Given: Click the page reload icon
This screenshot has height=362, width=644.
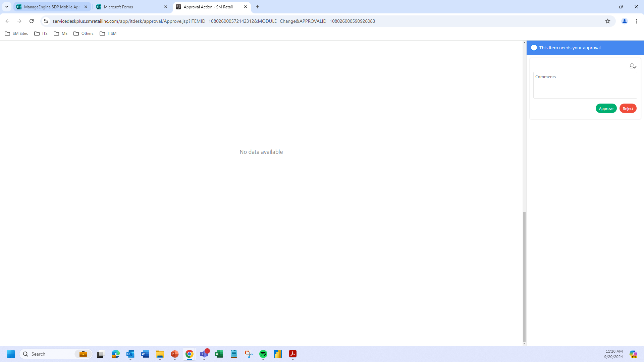Looking at the screenshot, I should (x=32, y=21).
